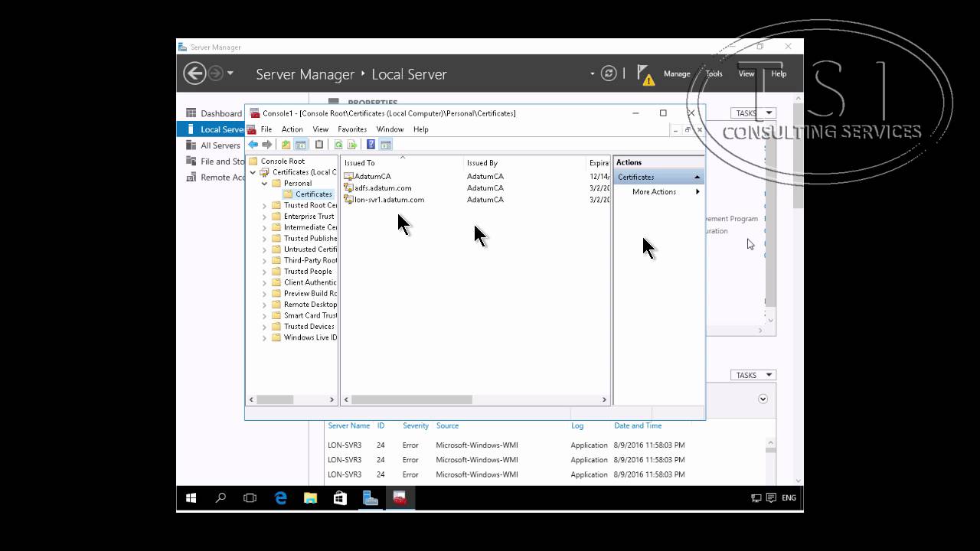Sort by the Issued By column header

tap(524, 163)
